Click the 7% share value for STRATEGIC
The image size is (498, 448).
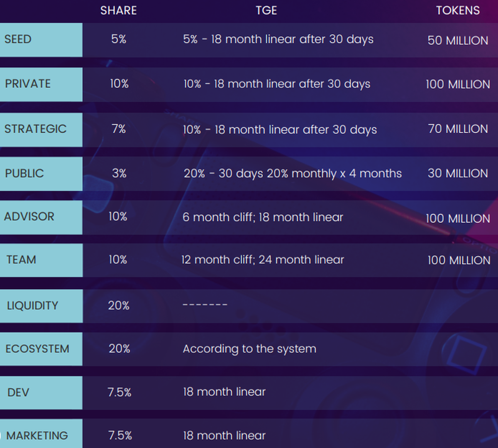[119, 129]
